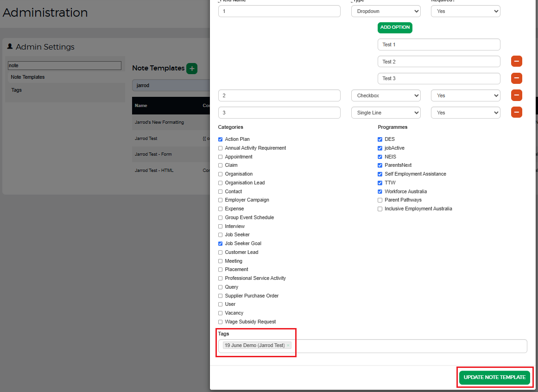
Task: Click the template filter box containing jarrod
Action: pyautogui.click(x=171, y=85)
